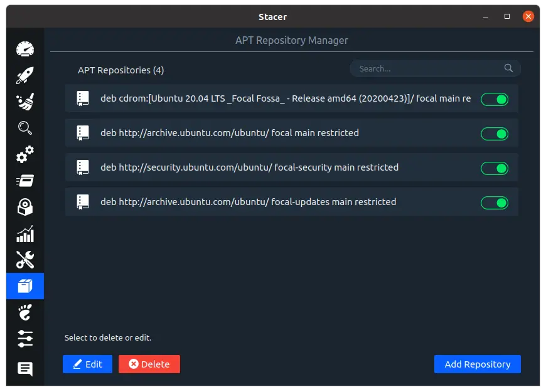The image size is (546, 392).
Task: Open Gnome Settings footprint icon
Action: tap(25, 312)
